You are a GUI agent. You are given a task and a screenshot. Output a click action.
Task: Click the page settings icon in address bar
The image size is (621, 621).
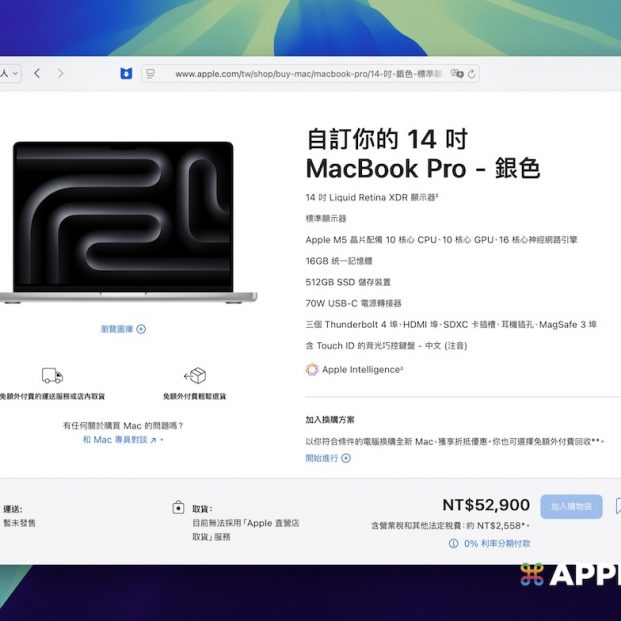pyautogui.click(x=151, y=74)
